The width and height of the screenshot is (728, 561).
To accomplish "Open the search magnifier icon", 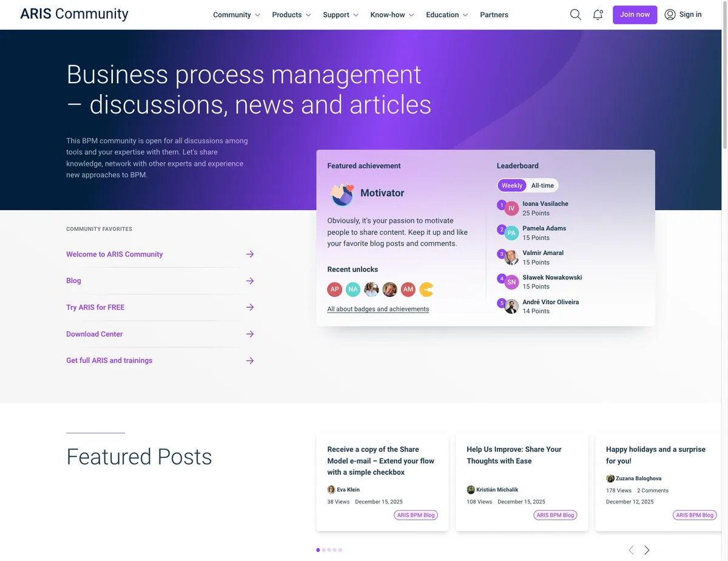I will click(576, 15).
